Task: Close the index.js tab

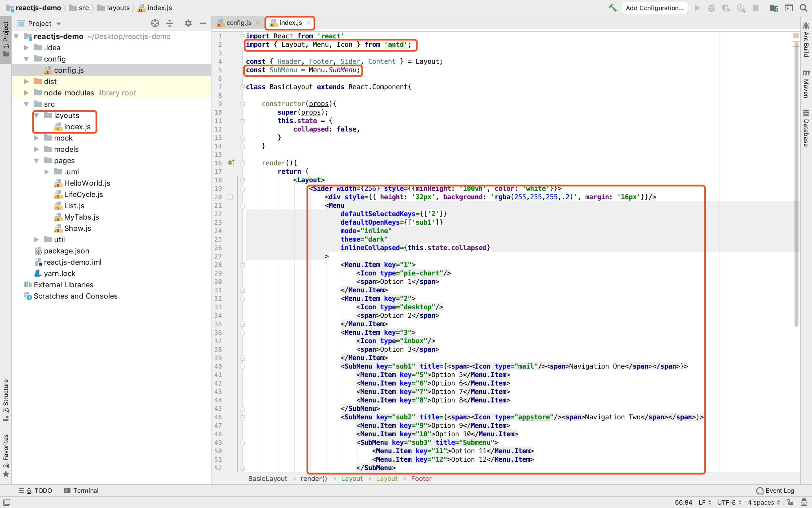Action: 308,23
